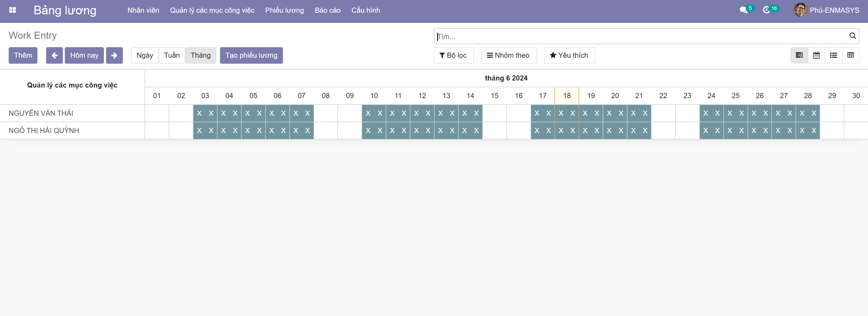Switch to Gantt view icon

point(799,55)
